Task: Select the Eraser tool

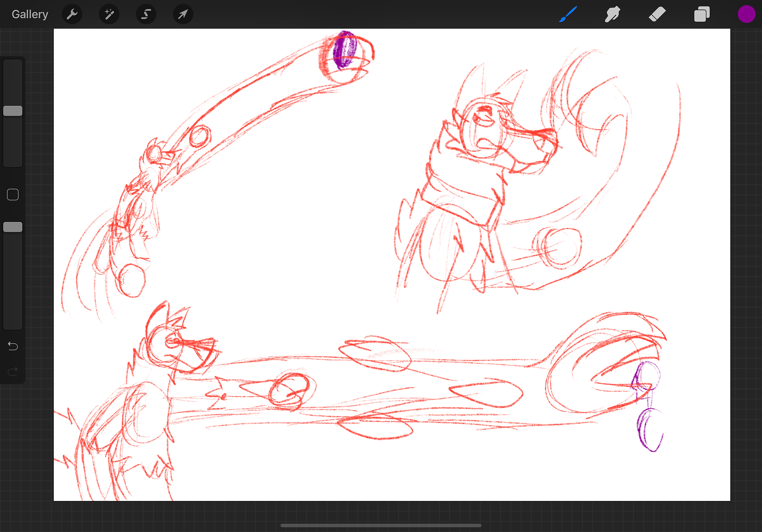Action: click(x=657, y=14)
